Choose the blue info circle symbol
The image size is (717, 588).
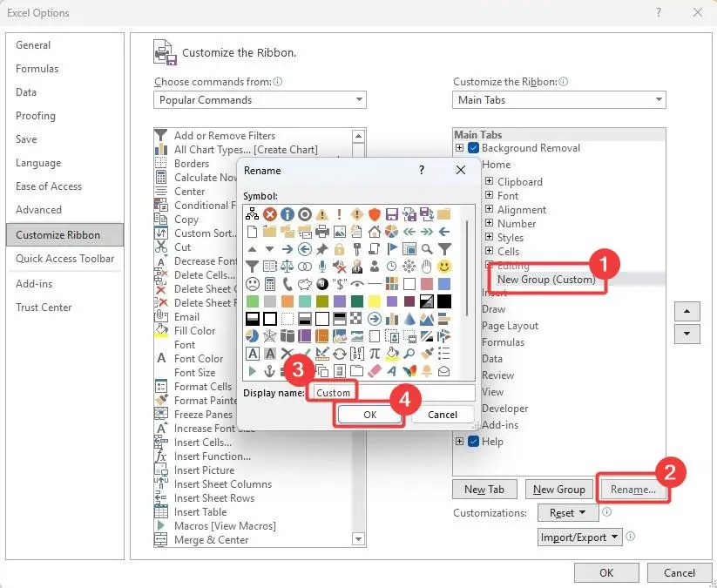pyautogui.click(x=287, y=214)
